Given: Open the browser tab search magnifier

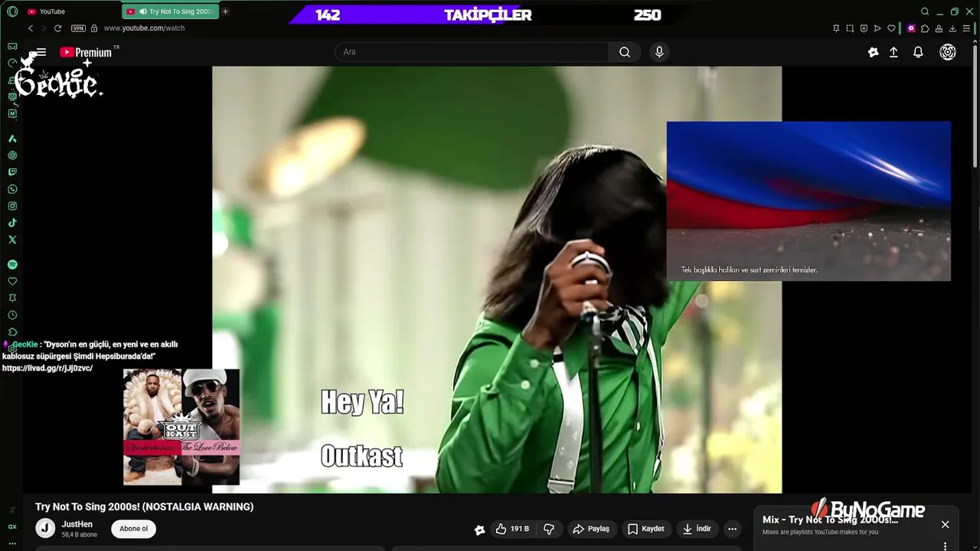Looking at the screenshot, I should point(925,11).
